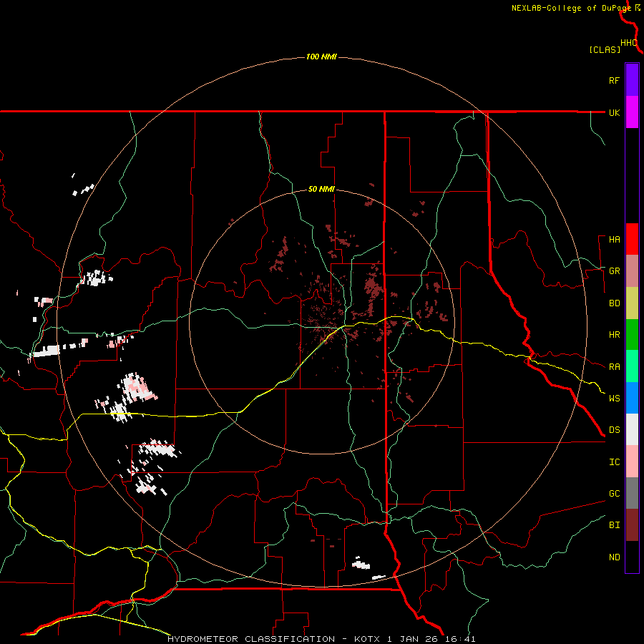The image size is (644, 644).
Task: Click the blue WS color swatch
Action: pyautogui.click(x=632, y=398)
